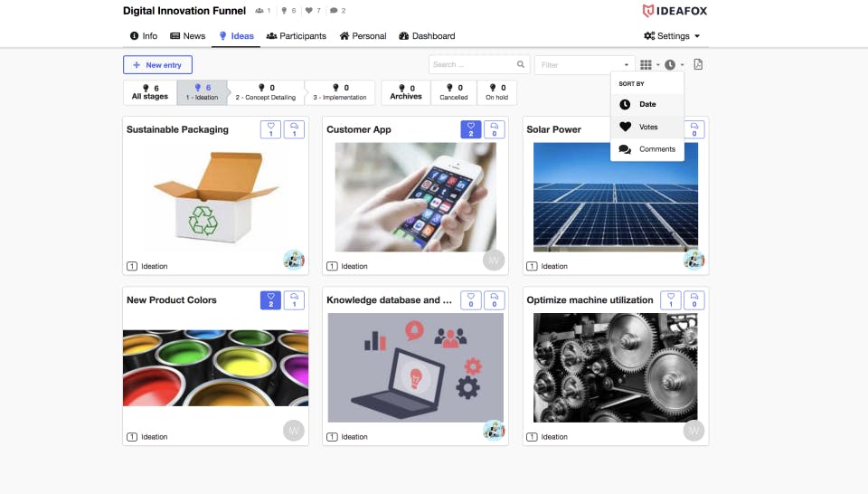The width and height of the screenshot is (868, 494).
Task: Click the participants count icon in header
Action: (259, 11)
